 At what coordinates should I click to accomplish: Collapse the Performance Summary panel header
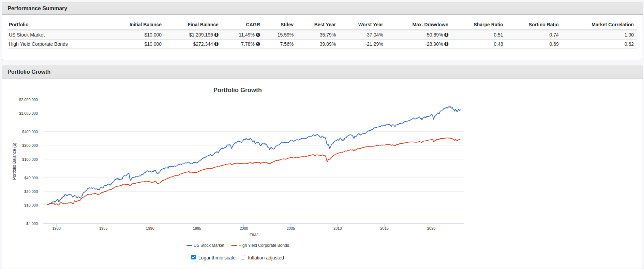(x=37, y=9)
